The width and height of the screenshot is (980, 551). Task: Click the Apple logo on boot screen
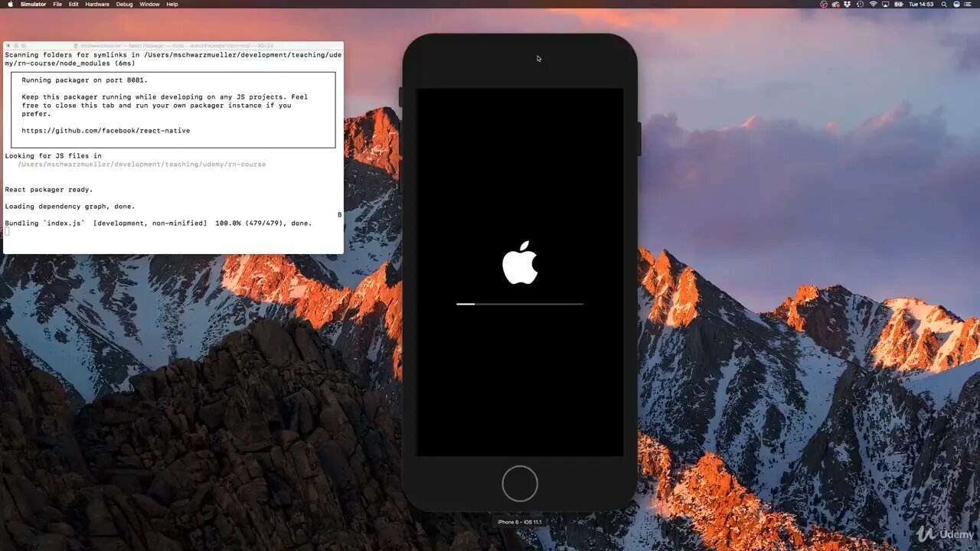point(520,262)
